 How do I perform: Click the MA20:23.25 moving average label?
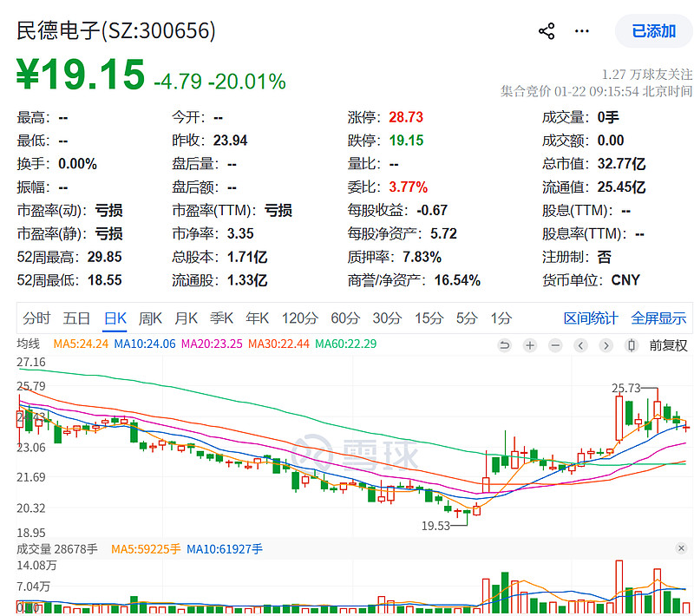click(212, 344)
